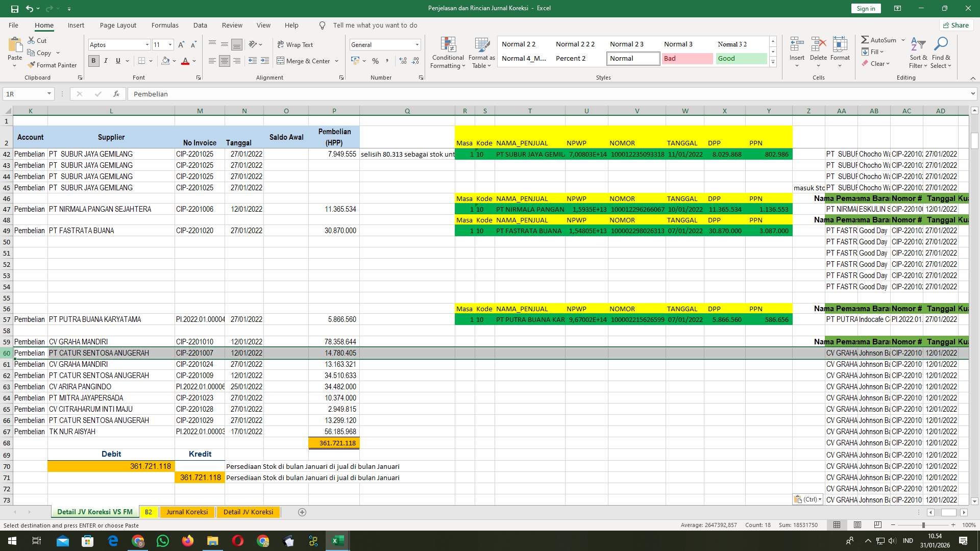The height and width of the screenshot is (551, 980).
Task: Open the Fill Color dropdown arrow
Action: click(x=174, y=61)
